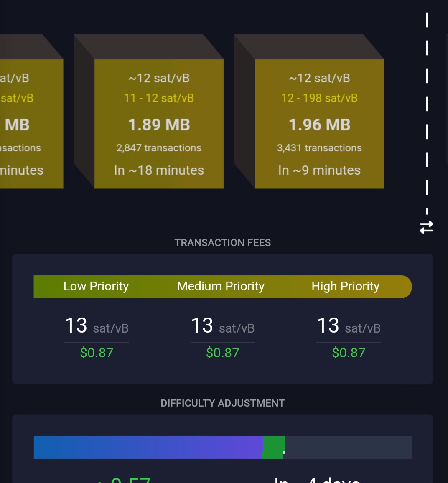The height and width of the screenshot is (483, 448).
Task: Click the grey remaining portion of difficulty bar
Action: pyautogui.click(x=348, y=447)
